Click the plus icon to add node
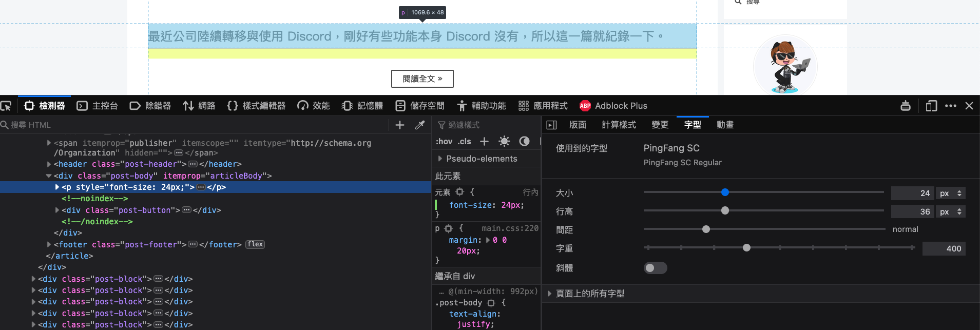The height and width of the screenshot is (330, 980). click(400, 125)
